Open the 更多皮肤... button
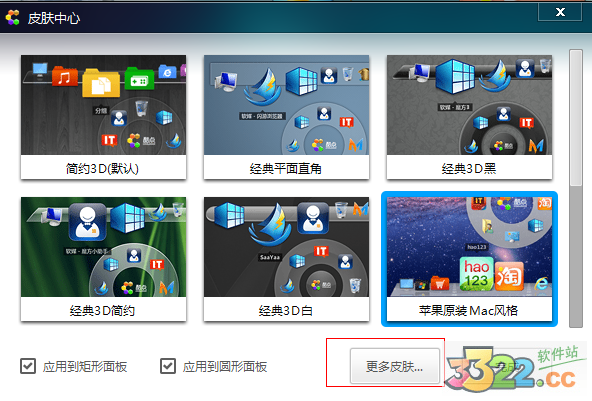This screenshot has height=401, width=592. pos(395,366)
